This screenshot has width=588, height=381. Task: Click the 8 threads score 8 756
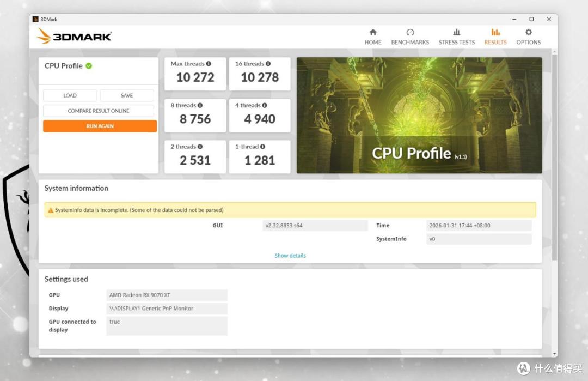[x=195, y=119]
